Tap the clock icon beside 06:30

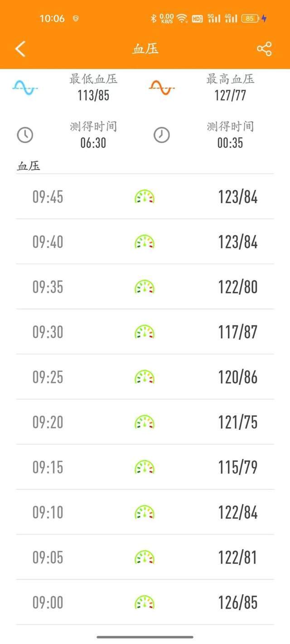click(x=25, y=135)
